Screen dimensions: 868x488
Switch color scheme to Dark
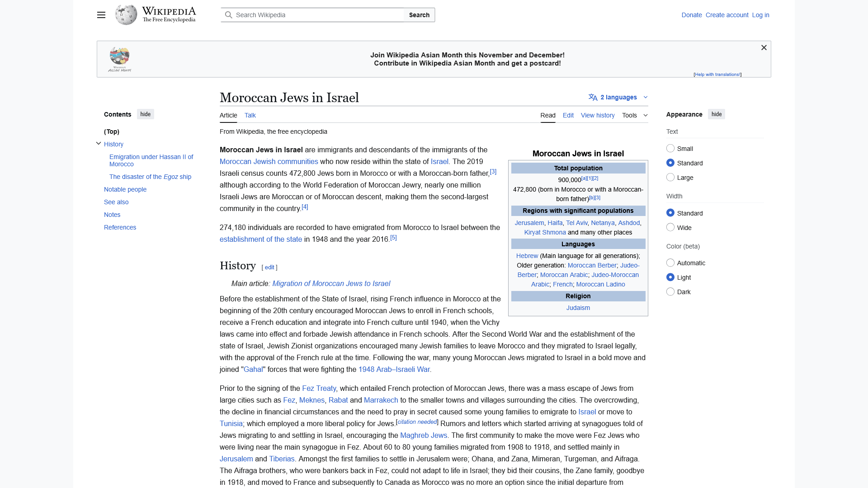670,291
